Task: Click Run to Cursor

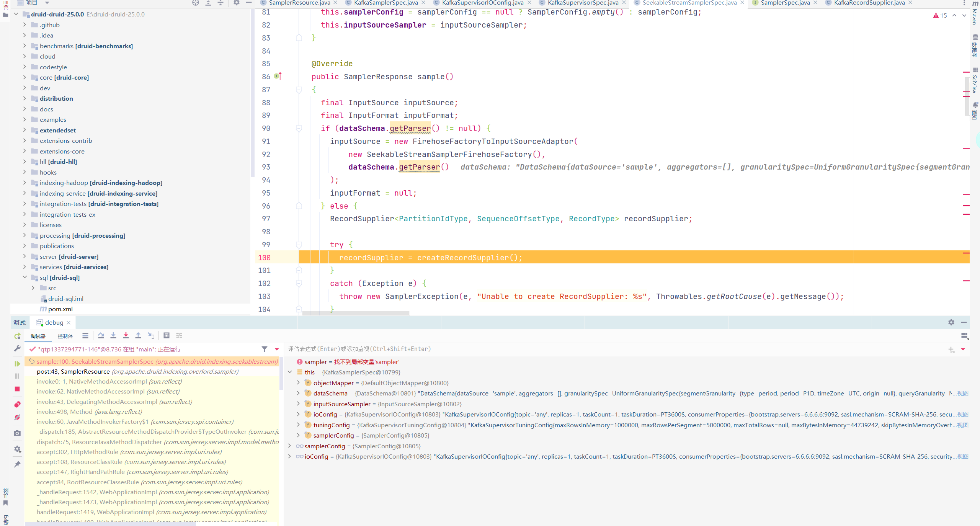Action: tap(151, 335)
